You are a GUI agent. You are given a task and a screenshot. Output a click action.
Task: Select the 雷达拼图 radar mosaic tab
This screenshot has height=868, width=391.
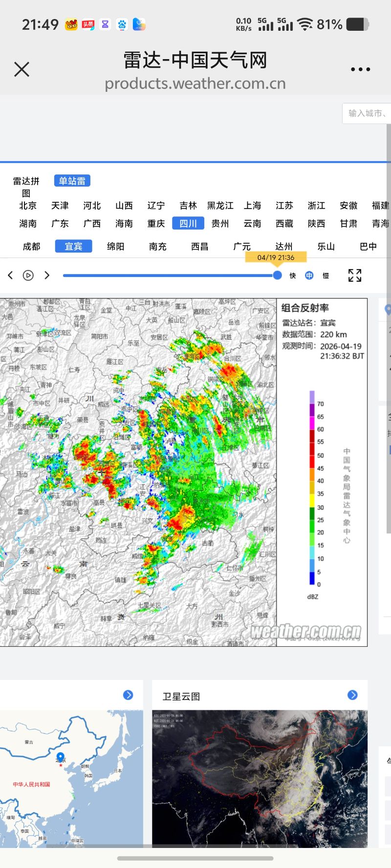pyautogui.click(x=26, y=187)
